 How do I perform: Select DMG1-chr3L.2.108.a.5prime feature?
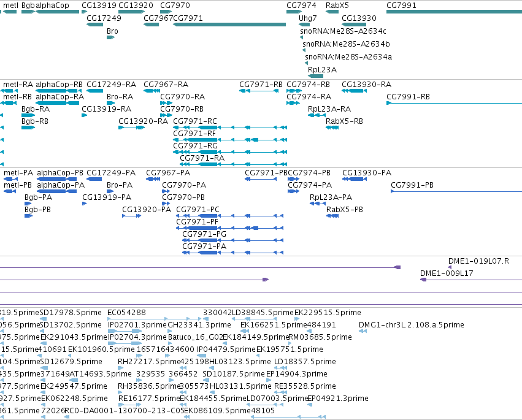pos(412,325)
